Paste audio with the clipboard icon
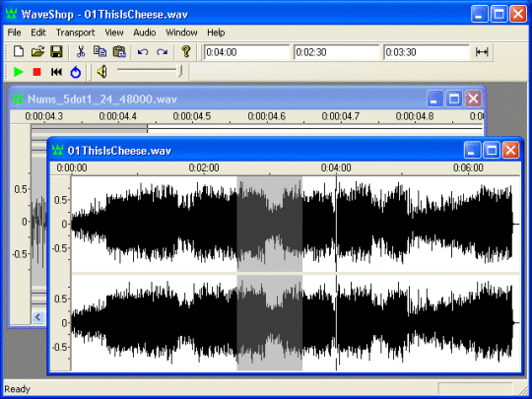Image resolution: width=532 pixels, height=399 pixels. 119,52
